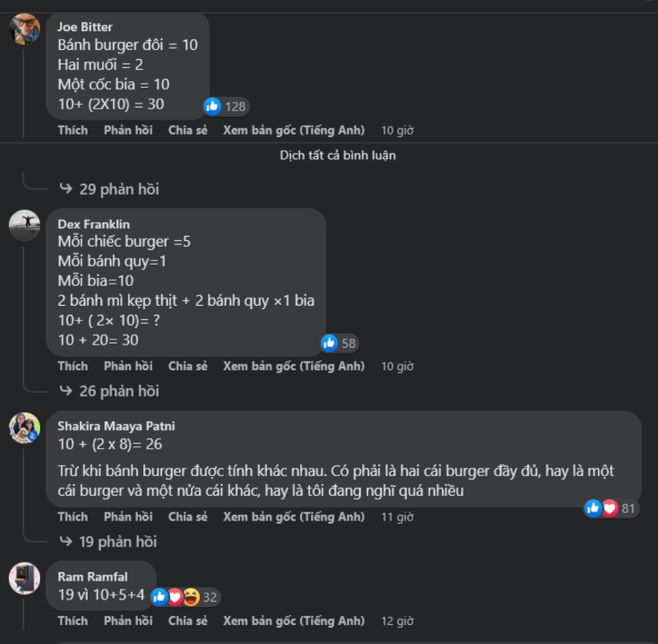Like Dex Franklin's comment with Thích
Viewport: 658px width, 644px height.
72,366
